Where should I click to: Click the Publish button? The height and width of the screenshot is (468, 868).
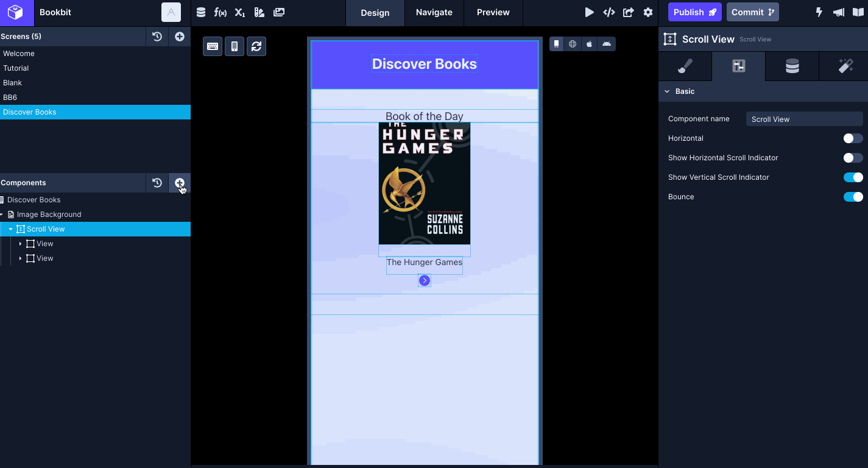(694, 12)
